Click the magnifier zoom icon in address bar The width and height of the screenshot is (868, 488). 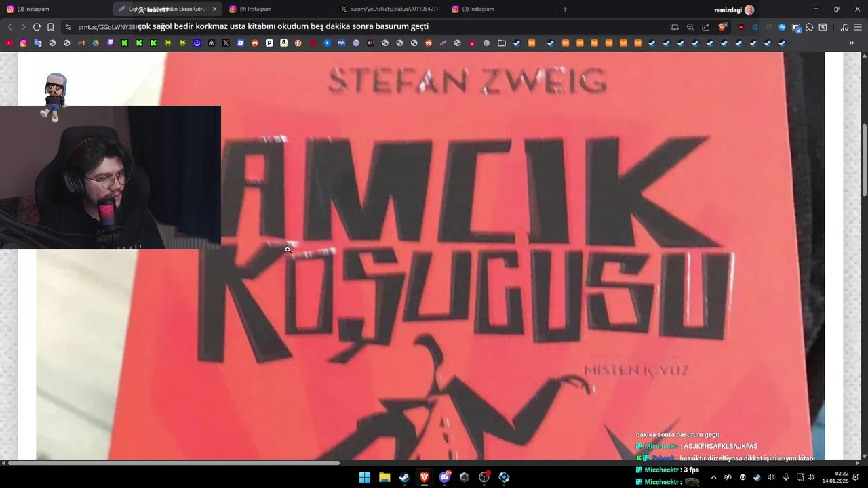click(x=690, y=27)
